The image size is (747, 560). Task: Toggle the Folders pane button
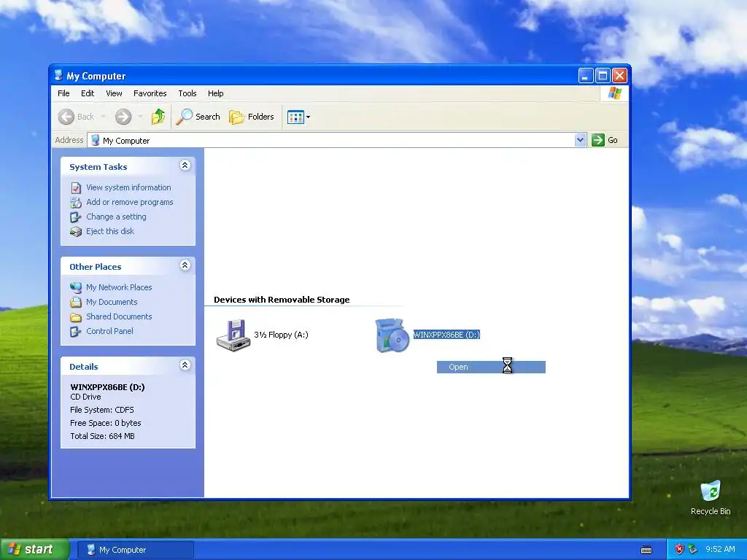pyautogui.click(x=252, y=117)
